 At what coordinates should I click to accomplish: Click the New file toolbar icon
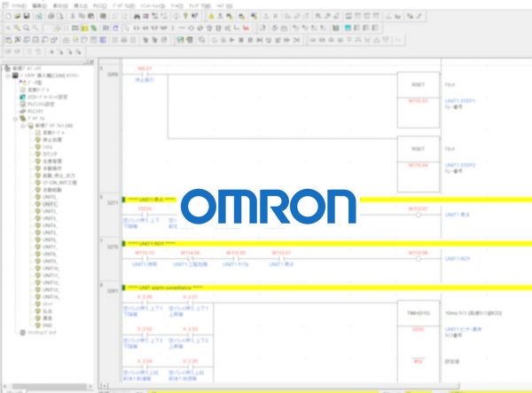pos(9,16)
